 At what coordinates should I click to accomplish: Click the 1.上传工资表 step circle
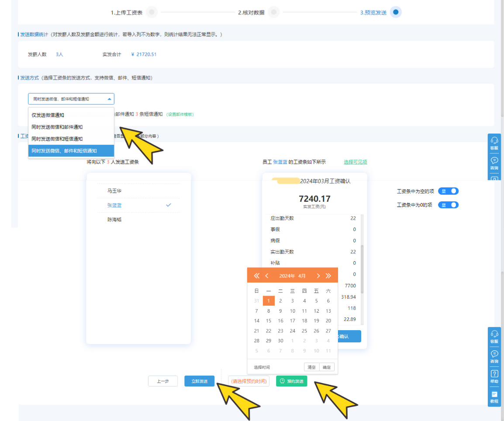[x=152, y=12]
